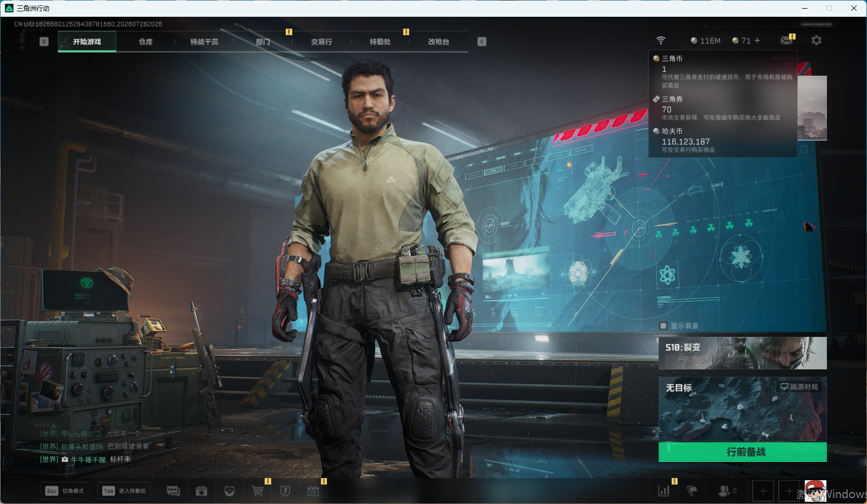Open the flags icon in bottom bar

[692, 491]
